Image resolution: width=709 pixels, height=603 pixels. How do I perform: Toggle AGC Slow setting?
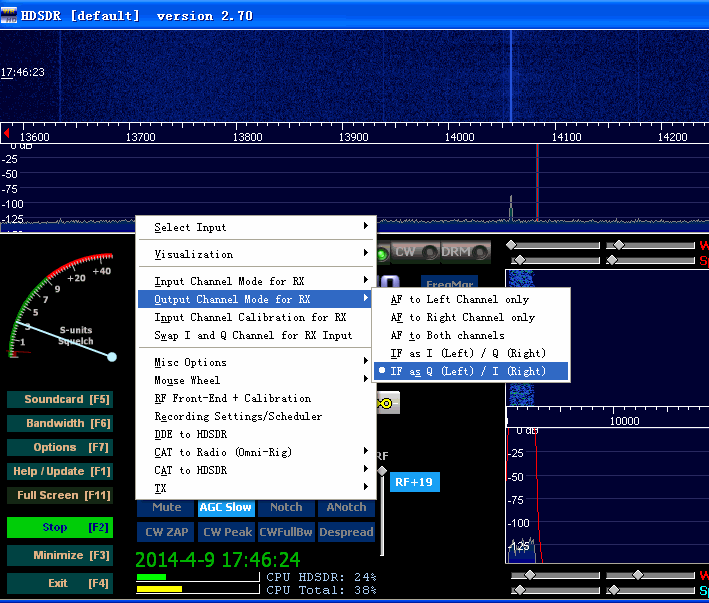click(x=226, y=507)
